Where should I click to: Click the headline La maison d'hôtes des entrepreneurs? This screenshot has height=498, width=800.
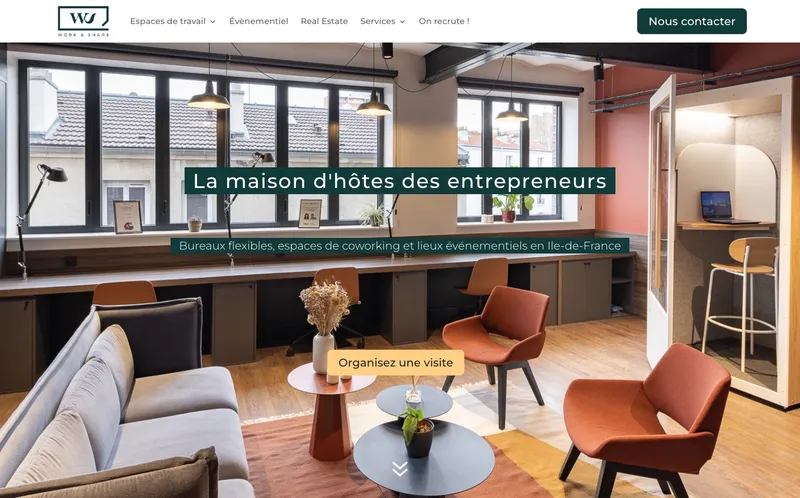[400, 181]
